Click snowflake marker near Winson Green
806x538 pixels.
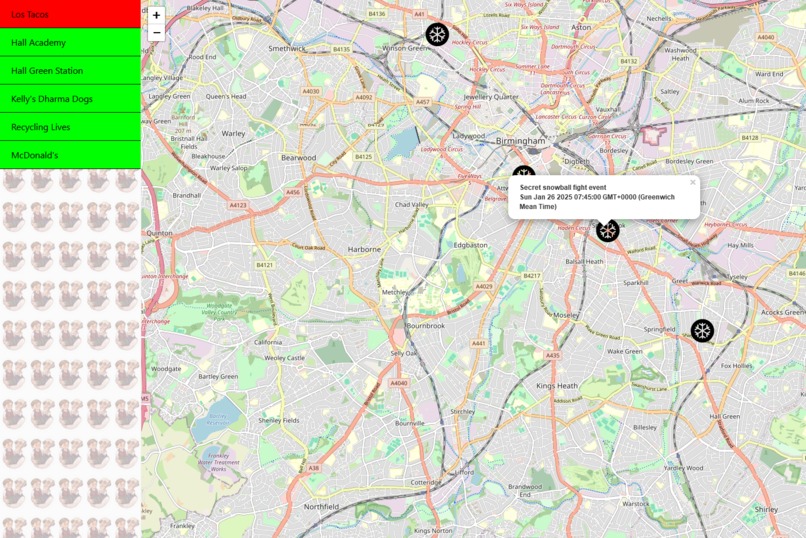pos(437,34)
